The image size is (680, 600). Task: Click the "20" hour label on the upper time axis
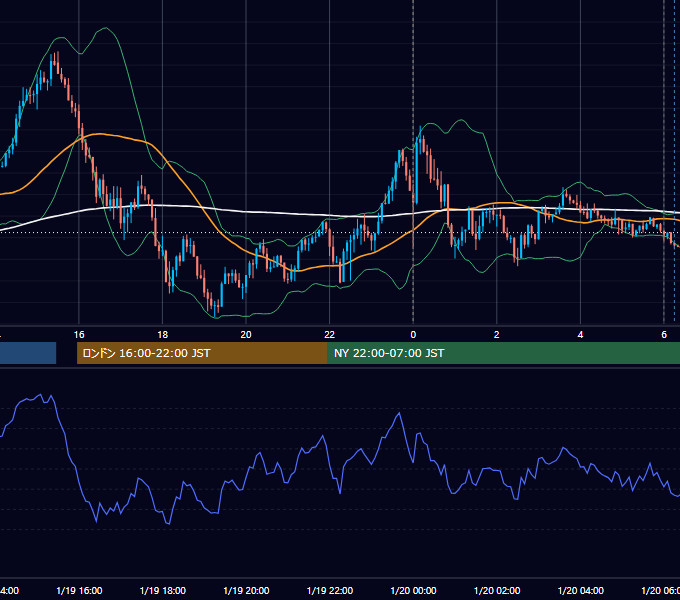246,334
